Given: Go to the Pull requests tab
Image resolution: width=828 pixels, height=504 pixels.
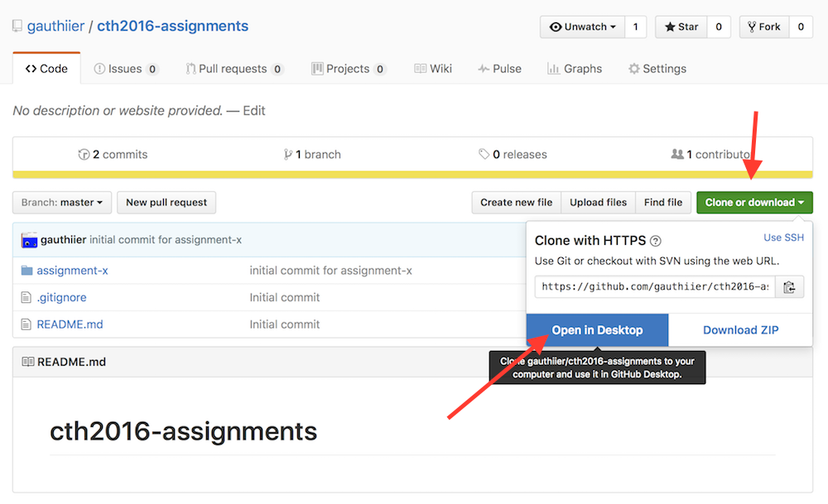Looking at the screenshot, I should point(234,69).
